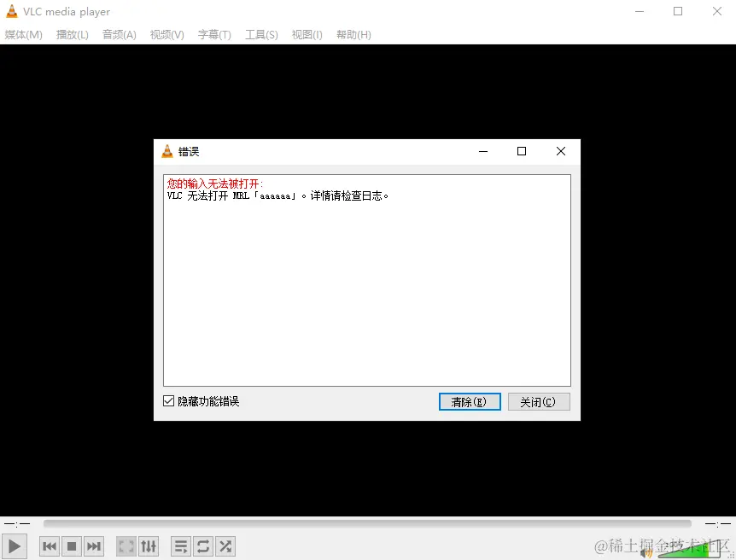Maximize the VLC media player window
736x560 pixels.
[678, 11]
